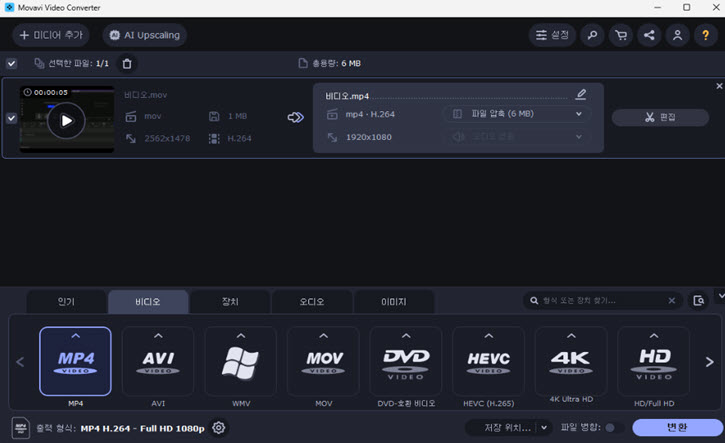Screen dimensions: 725x443
Task: Open the save location dropdown arrow
Action: point(544,428)
